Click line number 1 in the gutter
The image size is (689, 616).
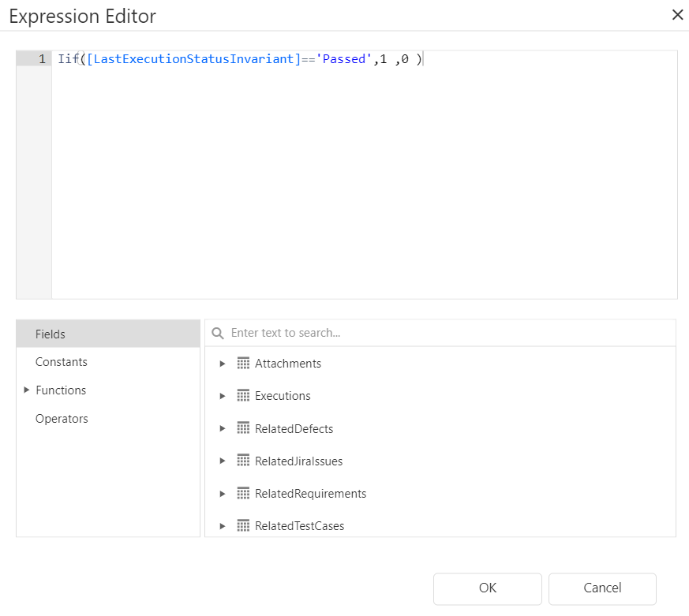coord(42,59)
